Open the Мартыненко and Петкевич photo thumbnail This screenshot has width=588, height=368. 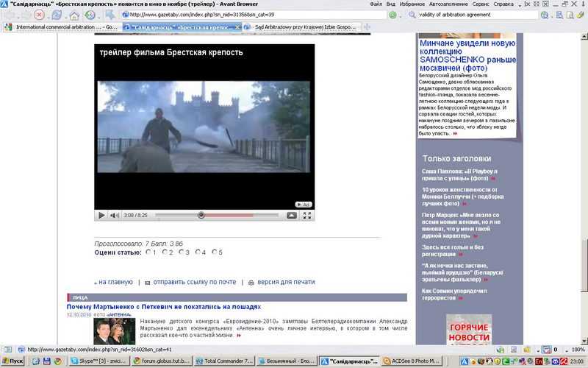(x=115, y=331)
